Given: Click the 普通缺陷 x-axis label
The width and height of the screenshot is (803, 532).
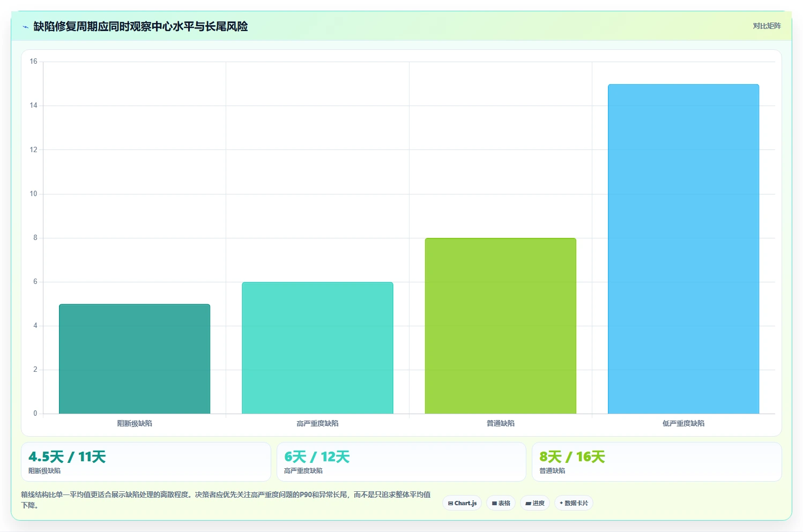Looking at the screenshot, I should point(501,423).
